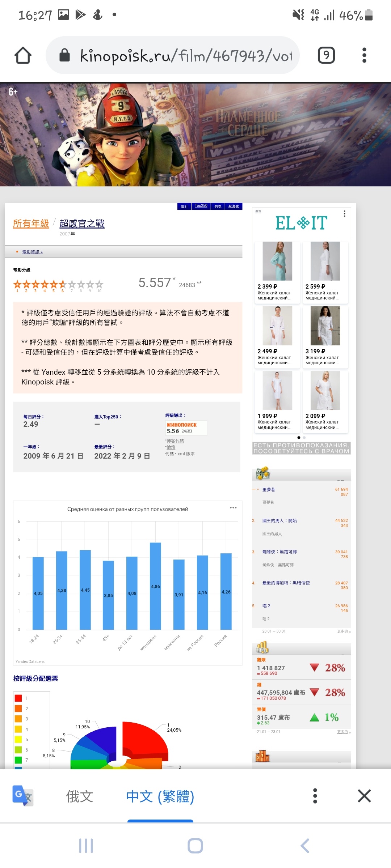The height and width of the screenshot is (868, 391).
Task: Open the xml 版本 link
Action: 186,454
